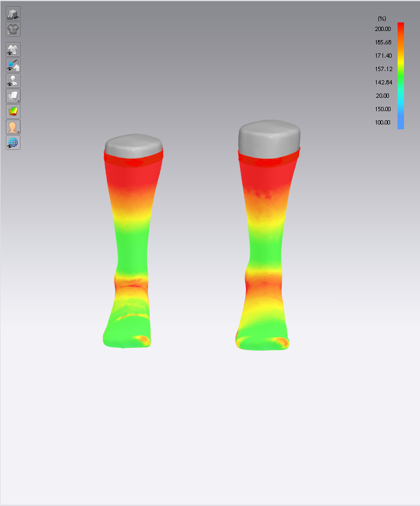Click the gray avatar leg top above left sock
The width and height of the screenshot is (420, 506).
click(134, 145)
